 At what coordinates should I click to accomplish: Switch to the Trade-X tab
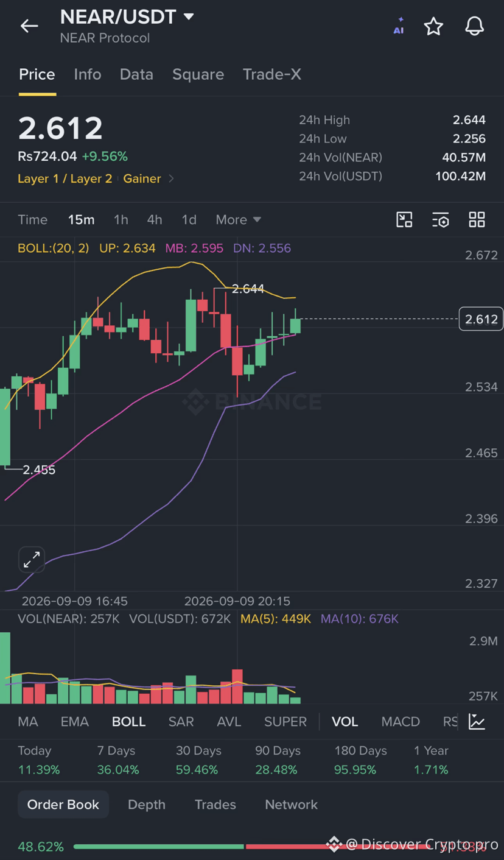(271, 74)
